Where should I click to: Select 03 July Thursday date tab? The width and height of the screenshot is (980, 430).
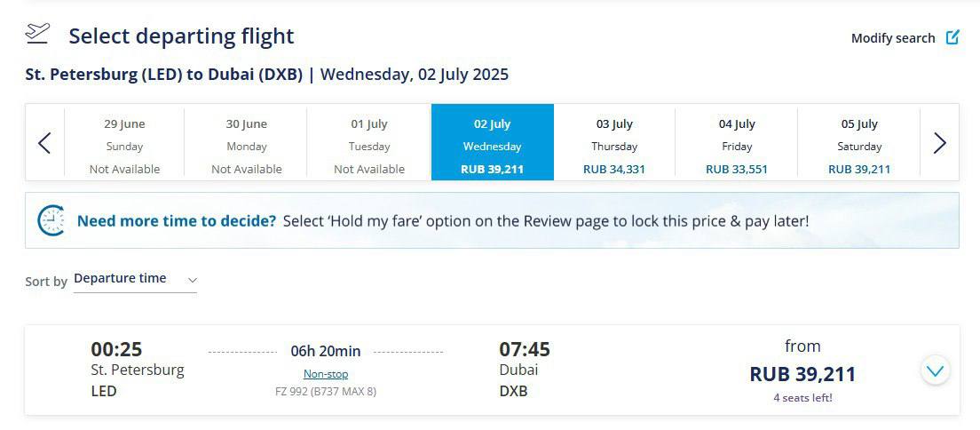614,143
